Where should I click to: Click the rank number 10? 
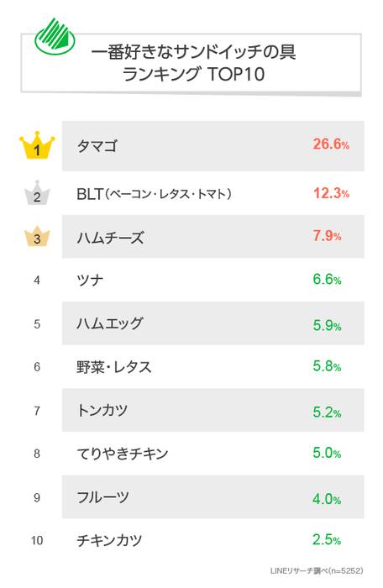click(37, 540)
